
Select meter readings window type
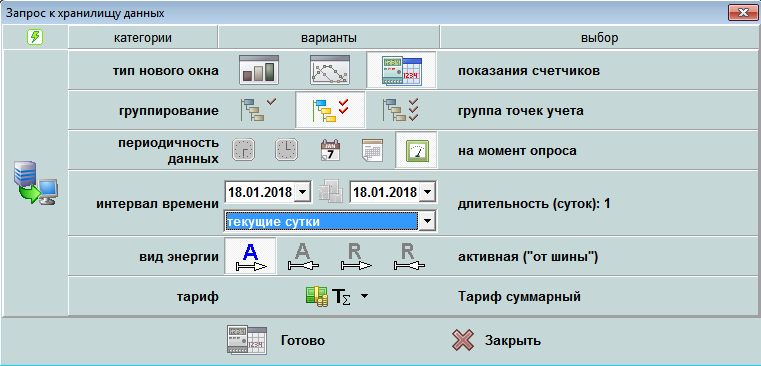pos(401,70)
